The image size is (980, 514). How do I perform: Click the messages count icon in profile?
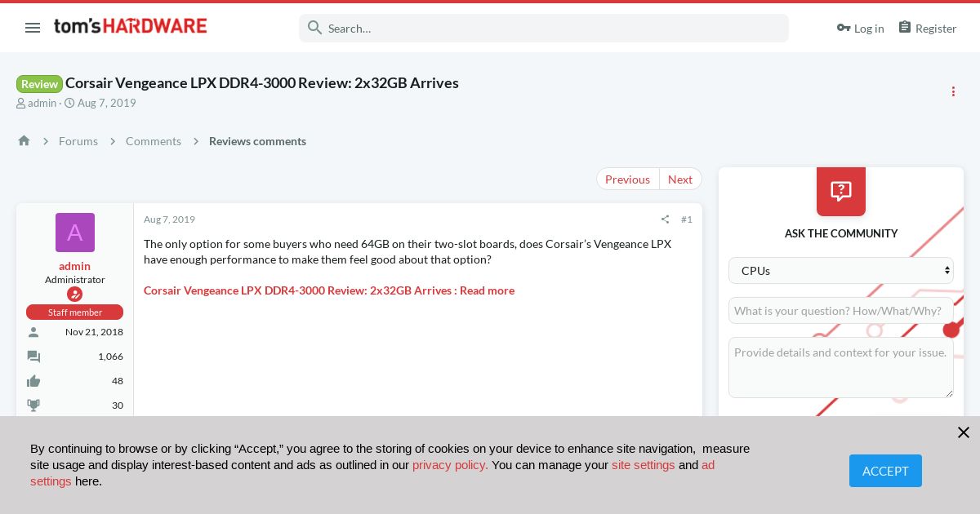33,357
